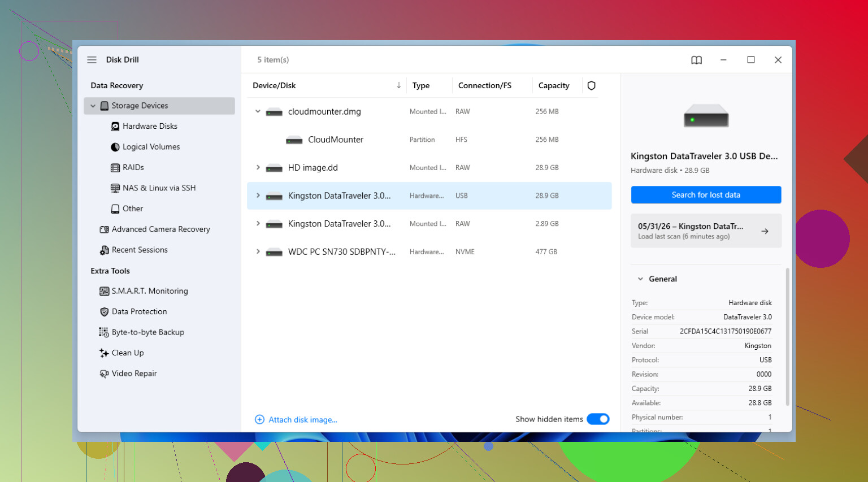The height and width of the screenshot is (482, 868).
Task: Open Logical Volumes view
Action: (x=151, y=147)
